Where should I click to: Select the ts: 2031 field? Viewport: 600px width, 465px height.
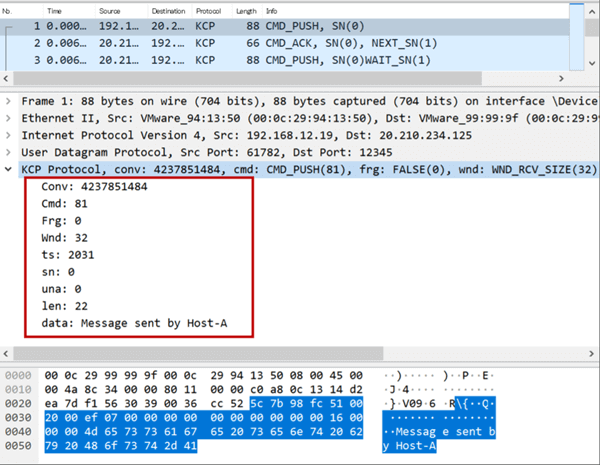[x=68, y=255]
